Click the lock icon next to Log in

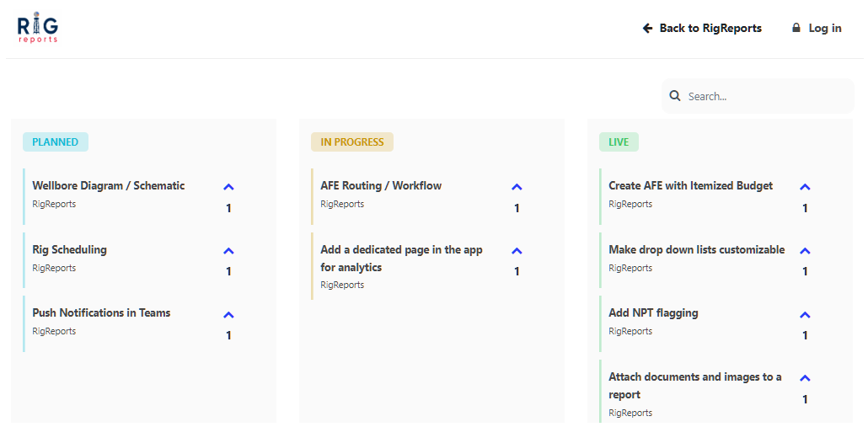coord(796,28)
